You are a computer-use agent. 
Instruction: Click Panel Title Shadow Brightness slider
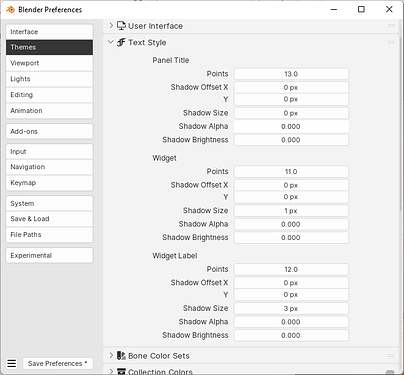[291, 140]
